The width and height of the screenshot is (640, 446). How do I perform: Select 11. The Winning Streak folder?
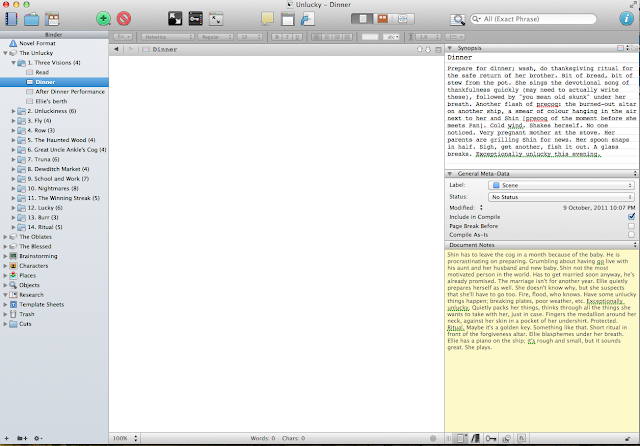(64, 198)
